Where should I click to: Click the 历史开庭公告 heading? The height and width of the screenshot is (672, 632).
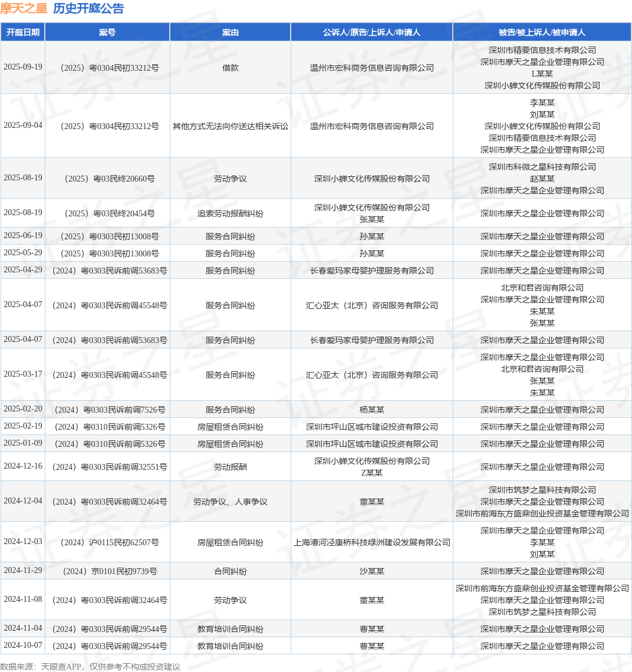click(88, 9)
